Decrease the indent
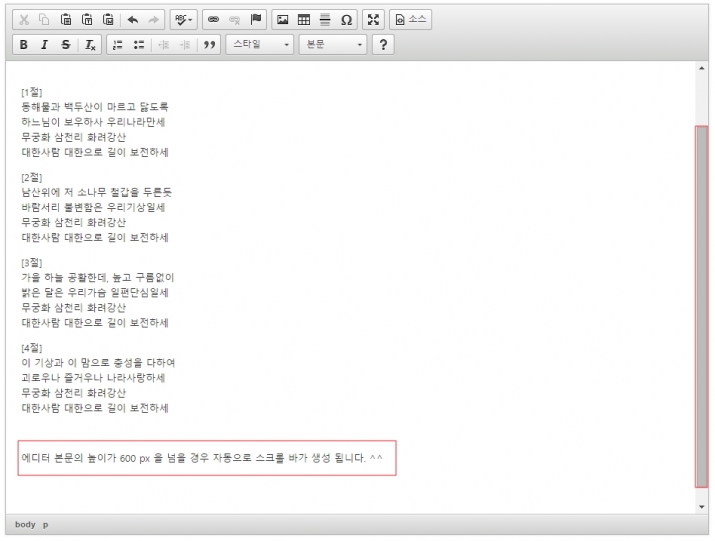The image size is (715, 541). (x=163, y=45)
